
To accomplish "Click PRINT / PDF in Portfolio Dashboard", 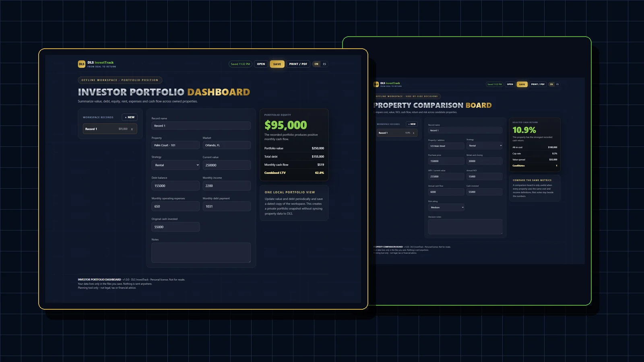I will [298, 64].
